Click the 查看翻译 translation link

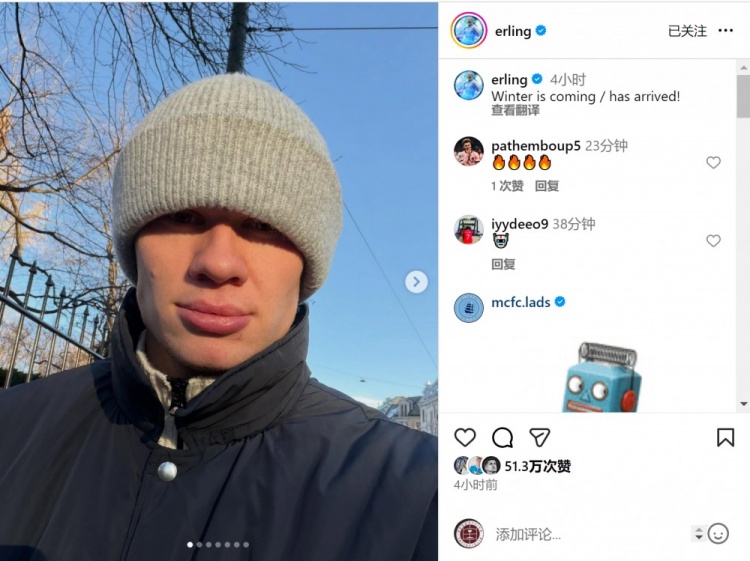515,110
